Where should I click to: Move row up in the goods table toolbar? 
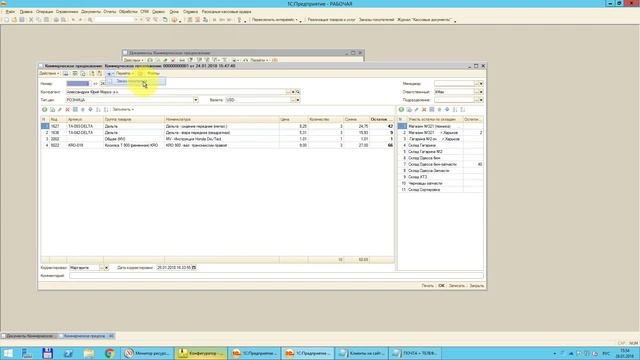83,109
